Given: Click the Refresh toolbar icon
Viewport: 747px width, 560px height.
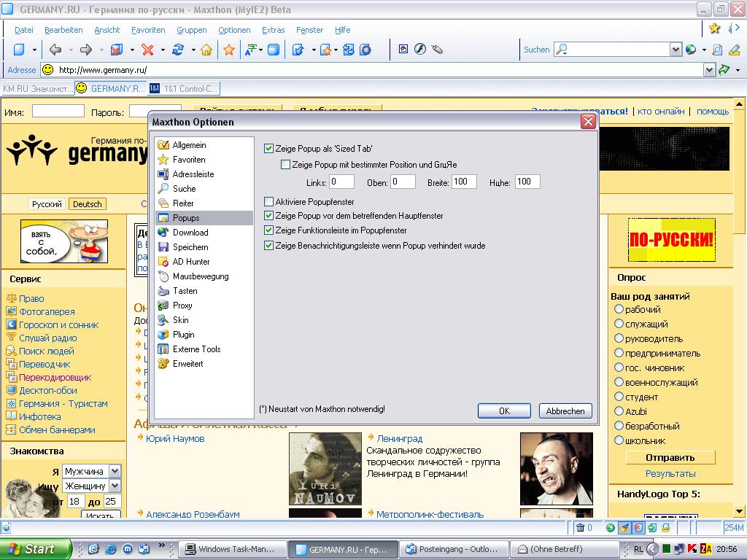Looking at the screenshot, I should click(x=178, y=50).
